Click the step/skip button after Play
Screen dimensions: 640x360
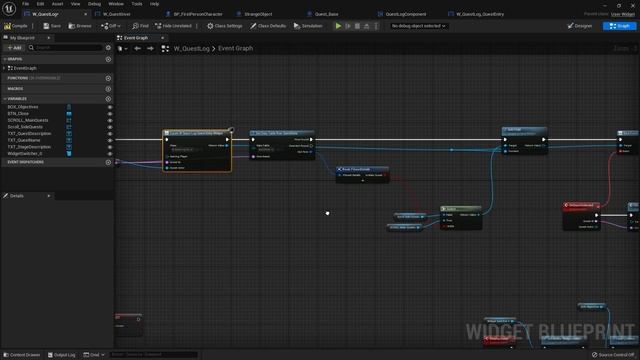point(348,26)
